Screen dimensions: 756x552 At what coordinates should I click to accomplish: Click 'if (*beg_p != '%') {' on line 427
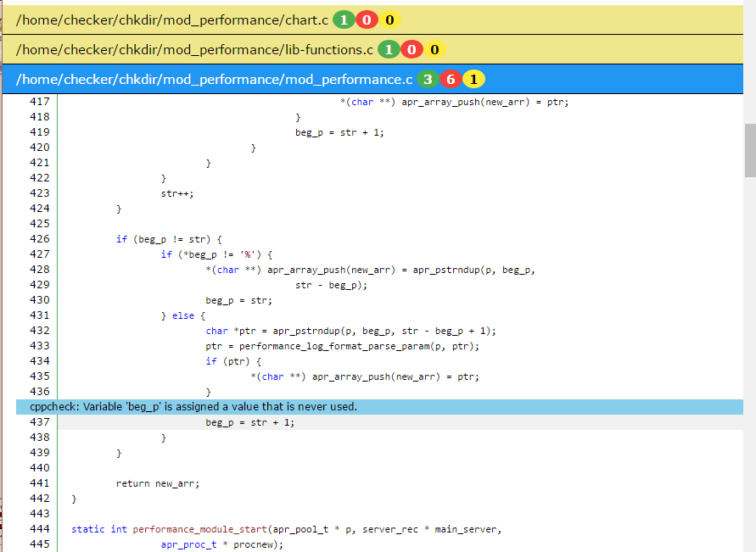[x=216, y=255]
